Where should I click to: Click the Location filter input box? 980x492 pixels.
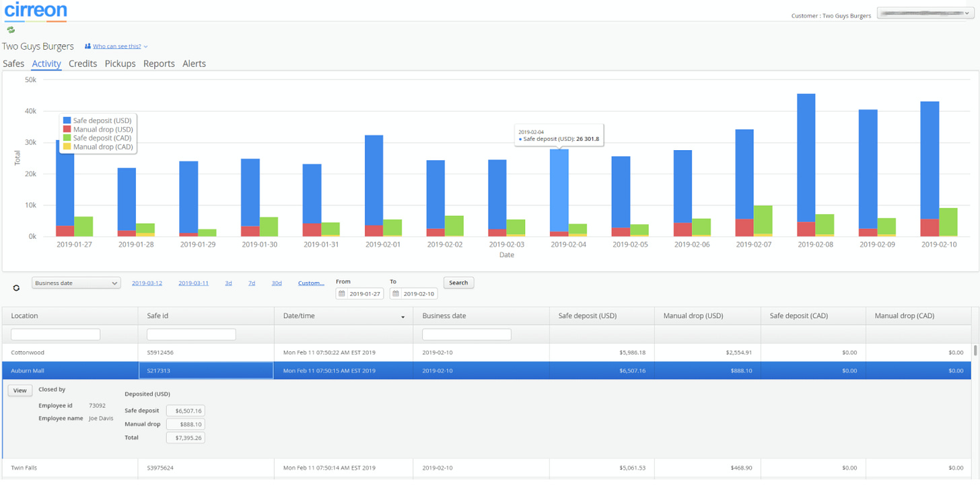pos(55,335)
